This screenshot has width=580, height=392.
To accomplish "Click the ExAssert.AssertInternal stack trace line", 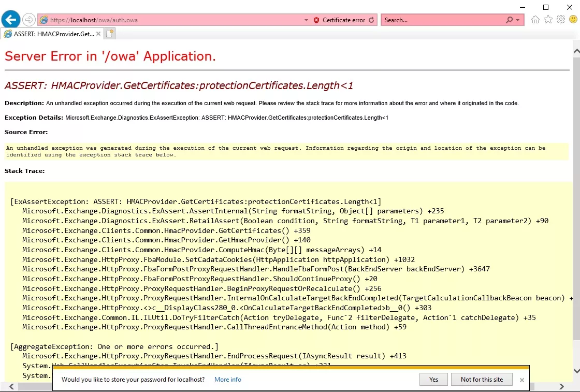I will 233,211.
